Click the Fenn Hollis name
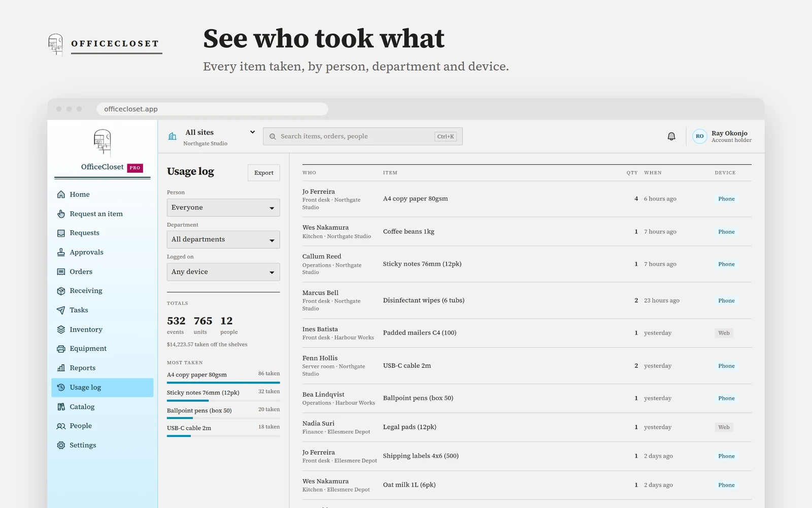812x508 pixels. coord(320,358)
